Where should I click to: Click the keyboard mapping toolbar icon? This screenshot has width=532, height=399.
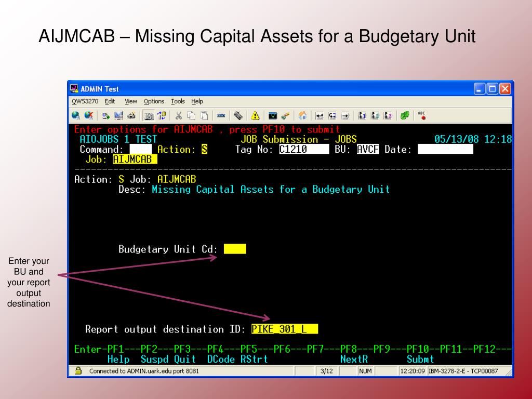238,116
